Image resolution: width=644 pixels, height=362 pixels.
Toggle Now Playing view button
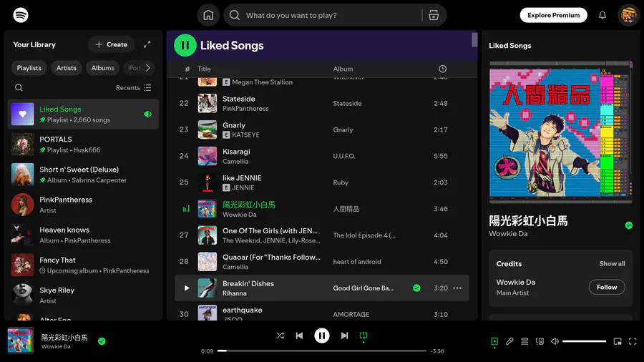tap(494, 341)
